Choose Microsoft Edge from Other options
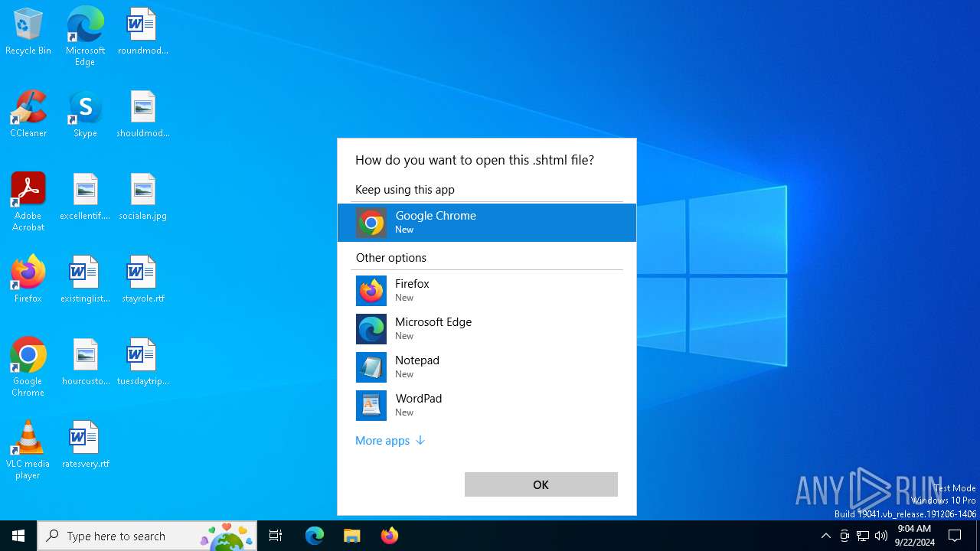 [487, 329]
